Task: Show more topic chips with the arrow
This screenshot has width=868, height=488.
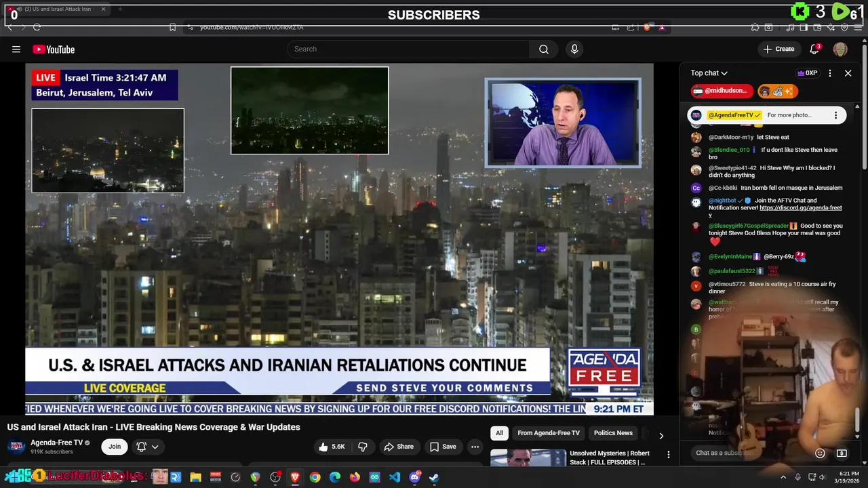Action: (x=661, y=436)
